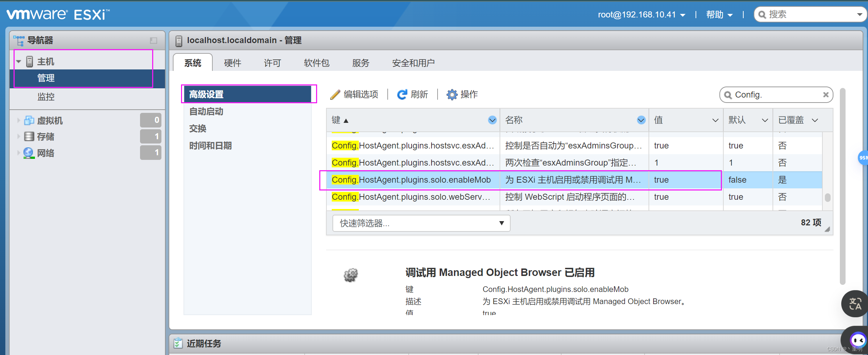The height and width of the screenshot is (355, 868).
Task: Click into the Config. filter field
Action: [776, 95]
